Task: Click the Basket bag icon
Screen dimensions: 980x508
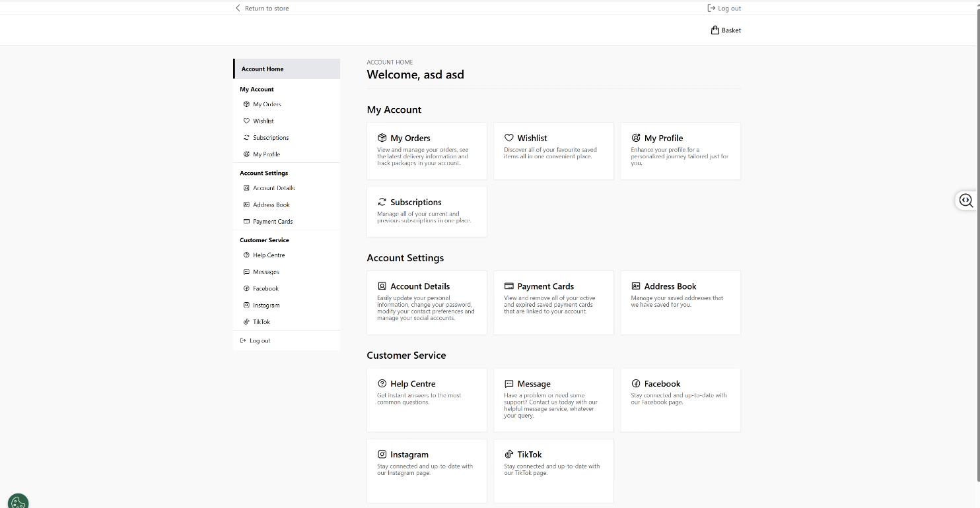Action: click(715, 30)
